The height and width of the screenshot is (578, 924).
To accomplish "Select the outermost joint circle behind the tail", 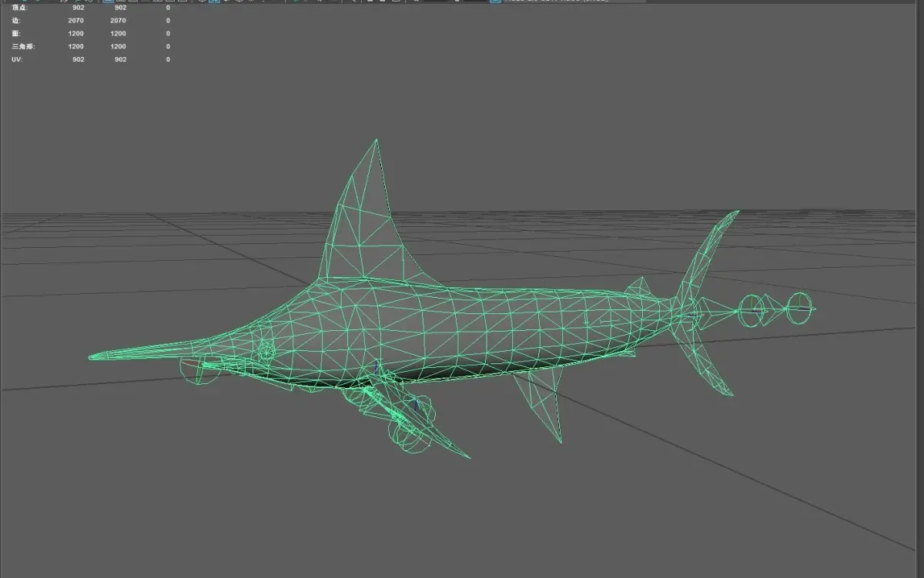I will click(x=798, y=309).
